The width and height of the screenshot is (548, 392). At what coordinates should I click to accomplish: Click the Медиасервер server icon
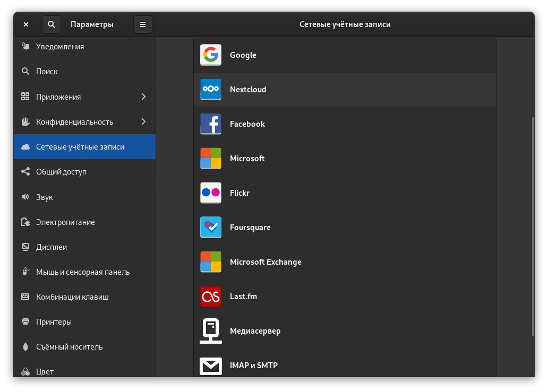[x=210, y=330]
